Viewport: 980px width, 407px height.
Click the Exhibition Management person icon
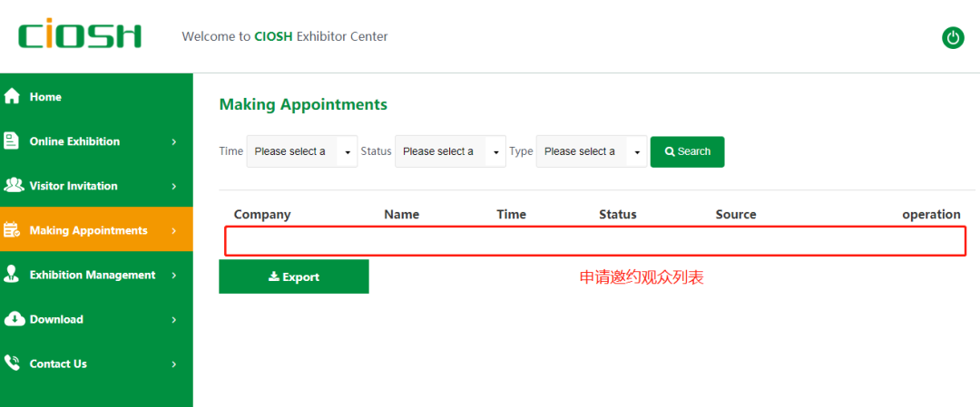tap(13, 275)
